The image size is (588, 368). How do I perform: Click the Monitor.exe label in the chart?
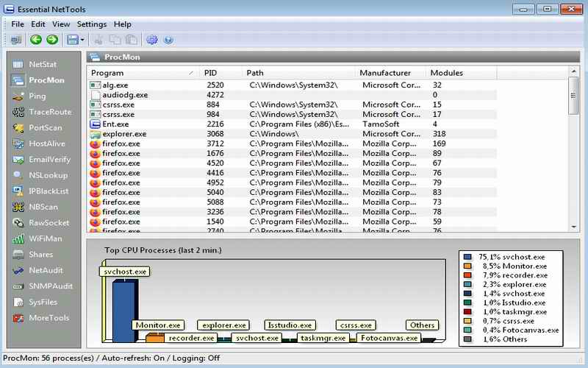pyautogui.click(x=157, y=325)
